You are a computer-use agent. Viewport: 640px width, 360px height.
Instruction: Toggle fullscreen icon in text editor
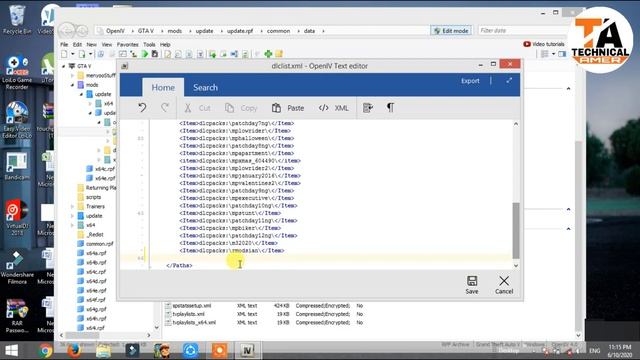(x=509, y=81)
